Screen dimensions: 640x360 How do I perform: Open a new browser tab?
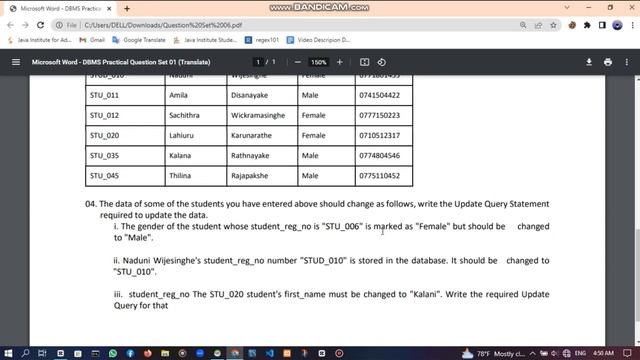pos(127,9)
